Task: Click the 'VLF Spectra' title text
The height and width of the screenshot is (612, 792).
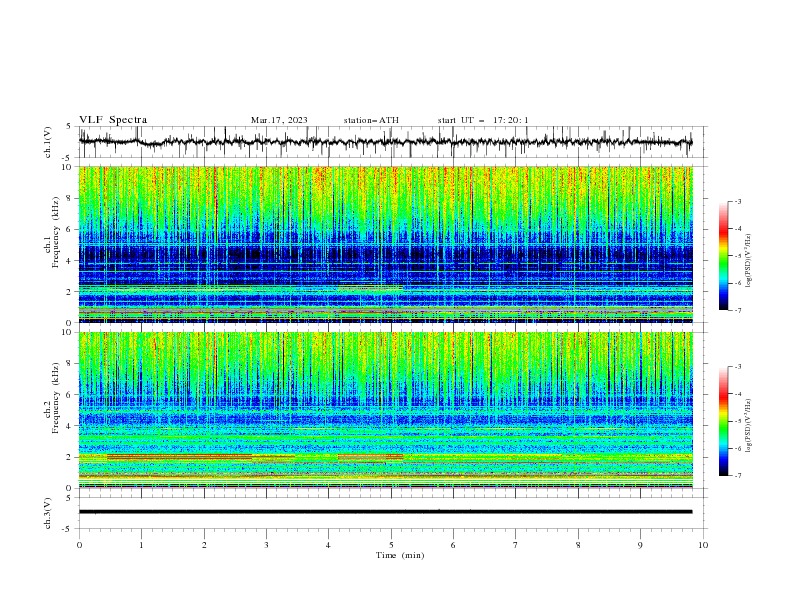Action: click(113, 120)
